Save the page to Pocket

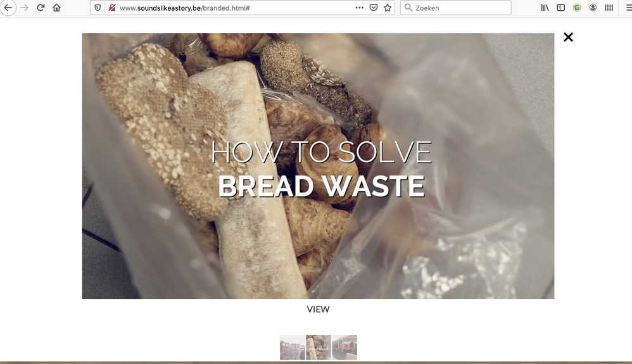pos(374,8)
